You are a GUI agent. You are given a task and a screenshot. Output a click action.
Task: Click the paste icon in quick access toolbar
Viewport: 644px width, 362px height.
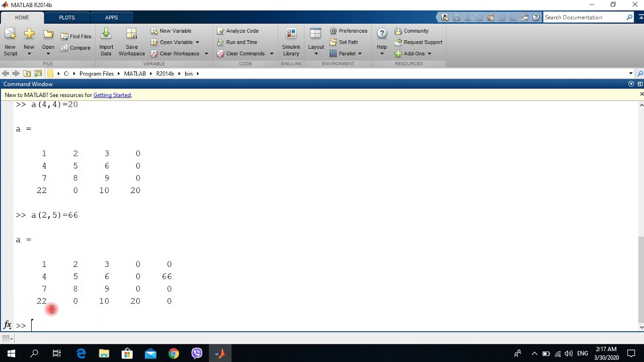[491, 17]
